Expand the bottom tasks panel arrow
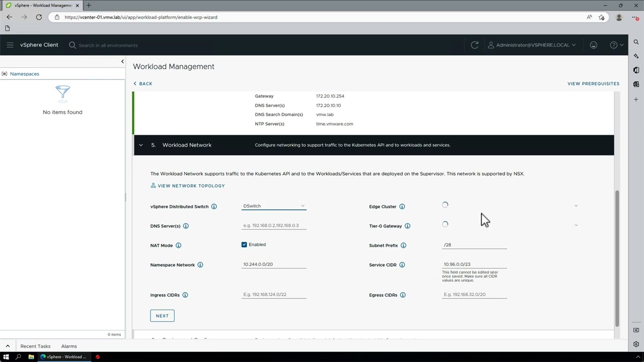This screenshot has width=644, height=362. (x=8, y=346)
